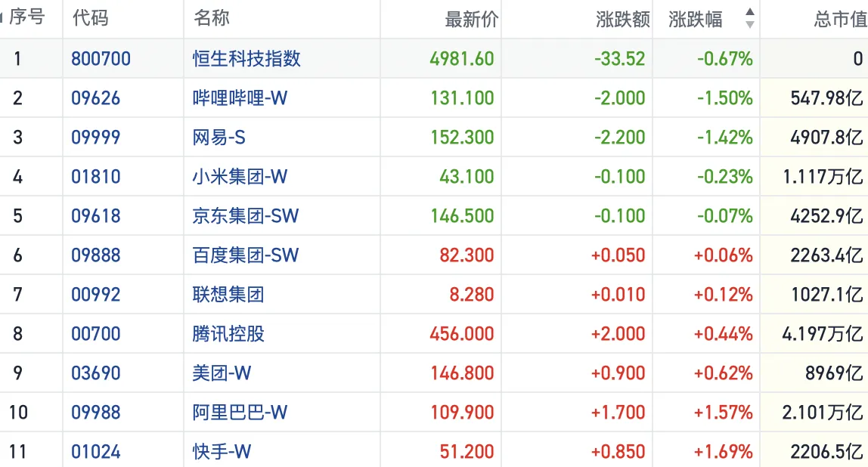The image size is (868, 467).
Task: Select the price 146.500 for 京东集团
Action: [x=462, y=216]
